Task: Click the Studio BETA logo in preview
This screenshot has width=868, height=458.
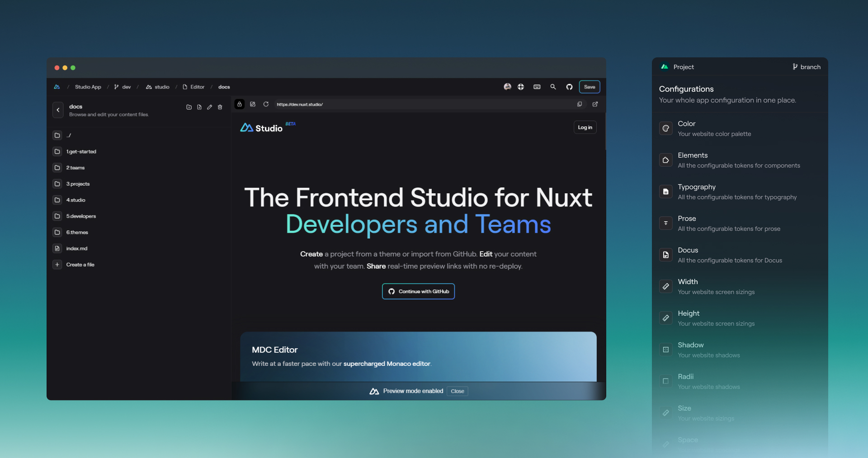Action: (x=268, y=127)
